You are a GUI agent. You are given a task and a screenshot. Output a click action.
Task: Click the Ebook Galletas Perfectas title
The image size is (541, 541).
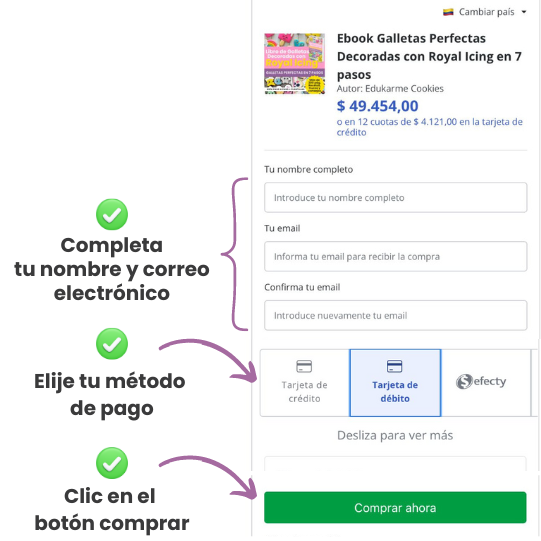click(429, 56)
